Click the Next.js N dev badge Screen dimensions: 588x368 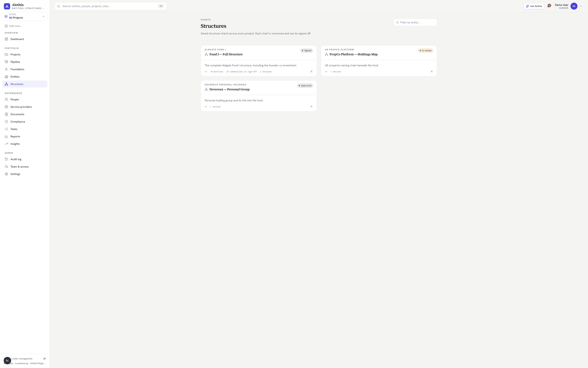(x=7, y=361)
